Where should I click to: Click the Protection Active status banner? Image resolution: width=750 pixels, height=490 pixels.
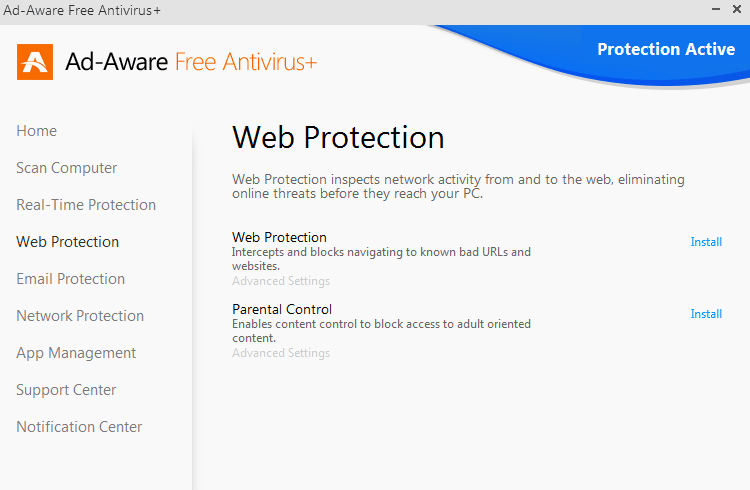[666, 49]
